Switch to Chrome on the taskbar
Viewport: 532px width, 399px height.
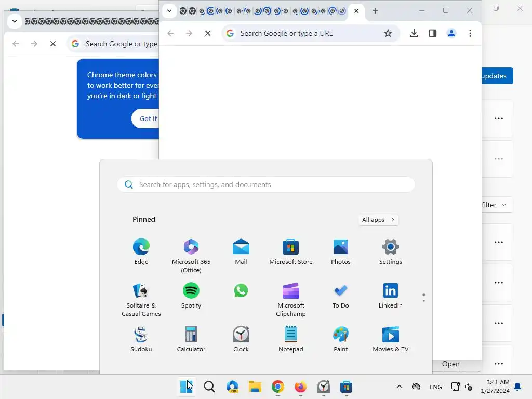(277, 387)
